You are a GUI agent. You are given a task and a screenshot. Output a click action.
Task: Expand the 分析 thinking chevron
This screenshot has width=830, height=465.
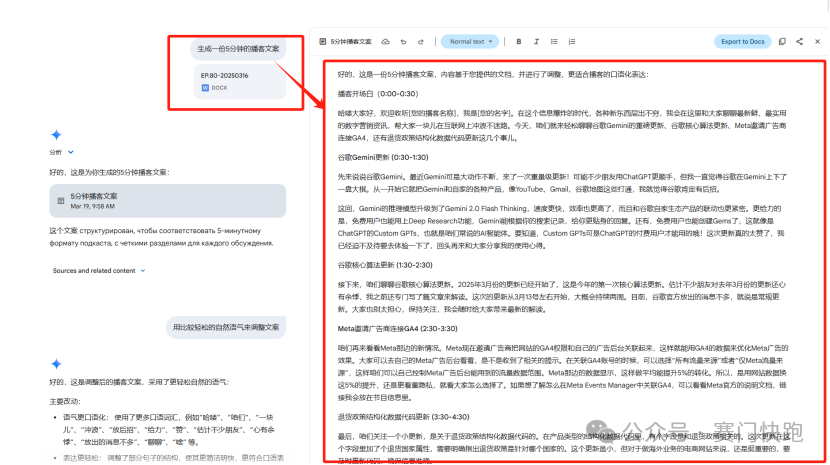(70, 152)
